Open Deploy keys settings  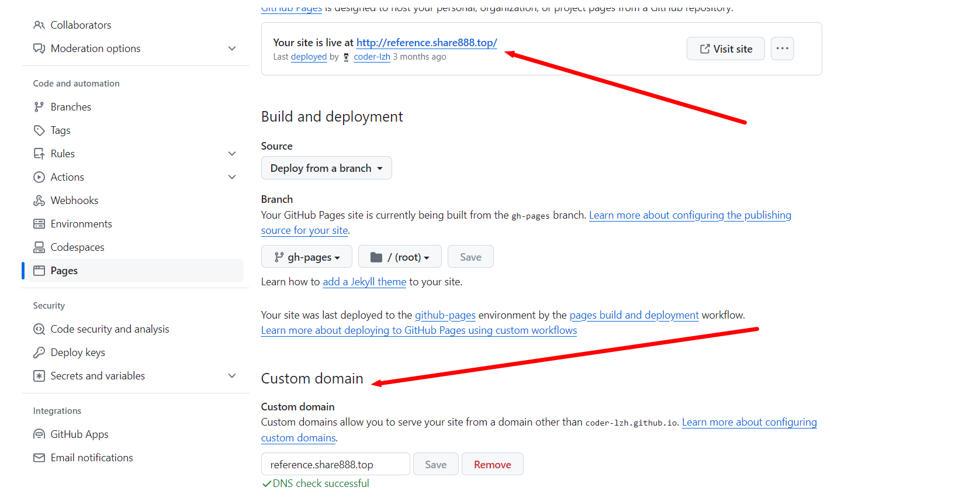coord(78,353)
